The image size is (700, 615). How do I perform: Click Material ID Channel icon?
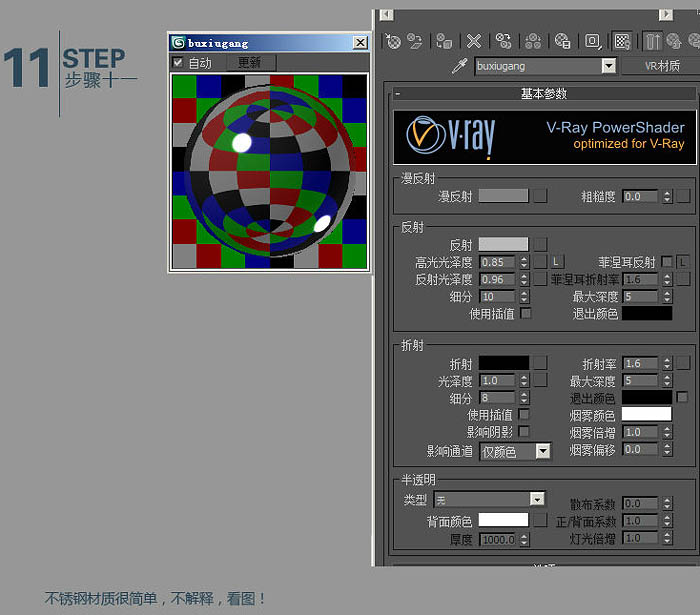(592, 42)
